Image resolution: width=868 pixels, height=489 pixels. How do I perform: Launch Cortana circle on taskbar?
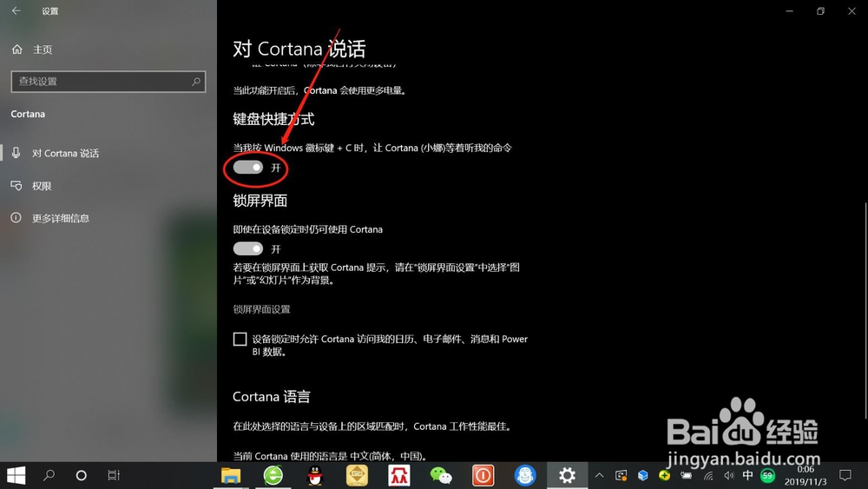(x=81, y=475)
